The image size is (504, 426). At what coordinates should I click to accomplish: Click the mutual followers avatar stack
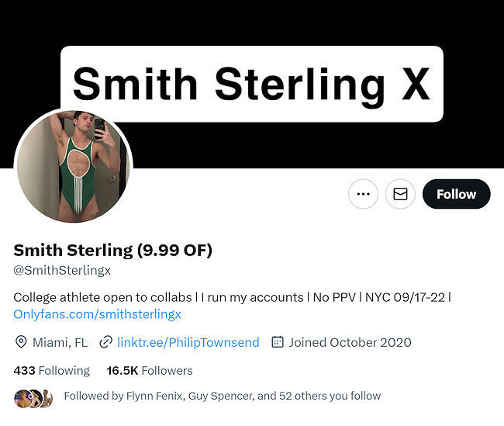click(x=33, y=398)
